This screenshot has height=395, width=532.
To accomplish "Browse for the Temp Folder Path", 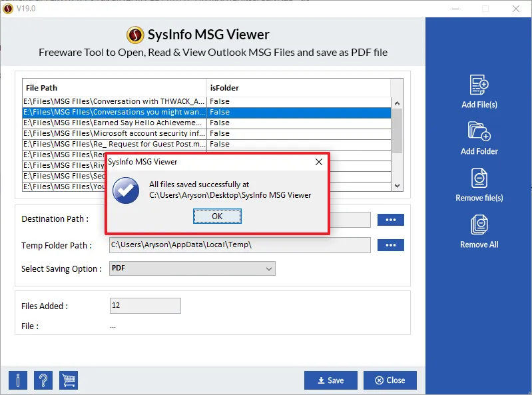I will 391,245.
